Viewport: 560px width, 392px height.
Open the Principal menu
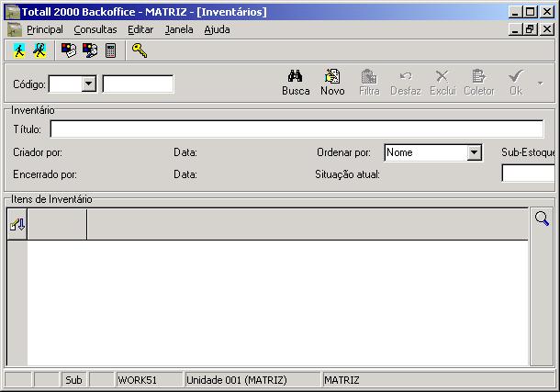(44, 29)
